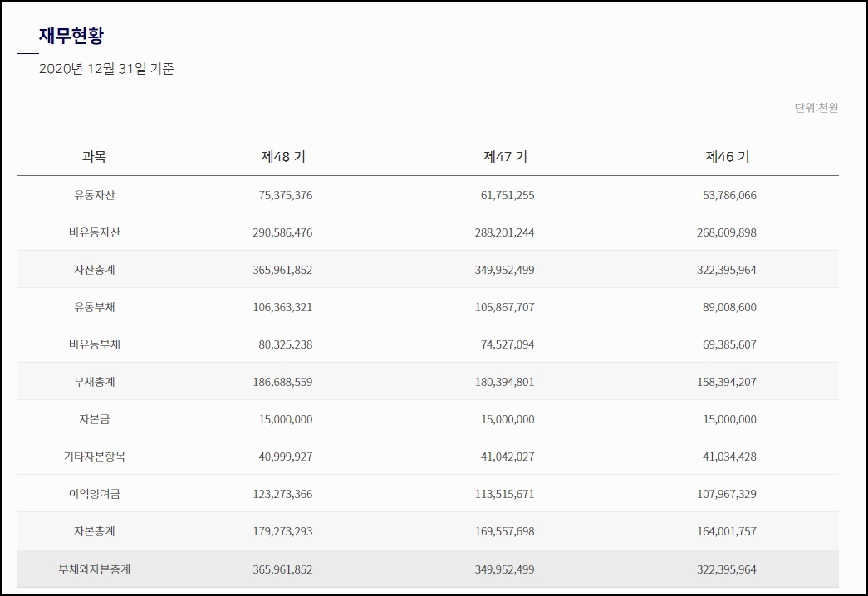This screenshot has width=868, height=596.
Task: Click 15,000,000 in the 제47 기 column
Action: [x=508, y=419]
